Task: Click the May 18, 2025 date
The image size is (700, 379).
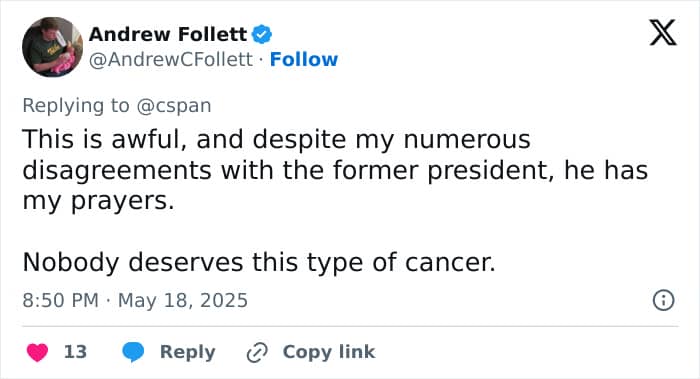Action: coord(183,300)
